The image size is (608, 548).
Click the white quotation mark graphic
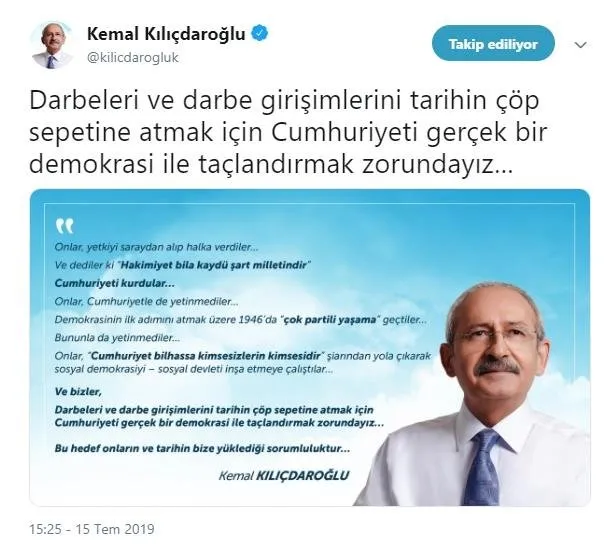(64, 226)
